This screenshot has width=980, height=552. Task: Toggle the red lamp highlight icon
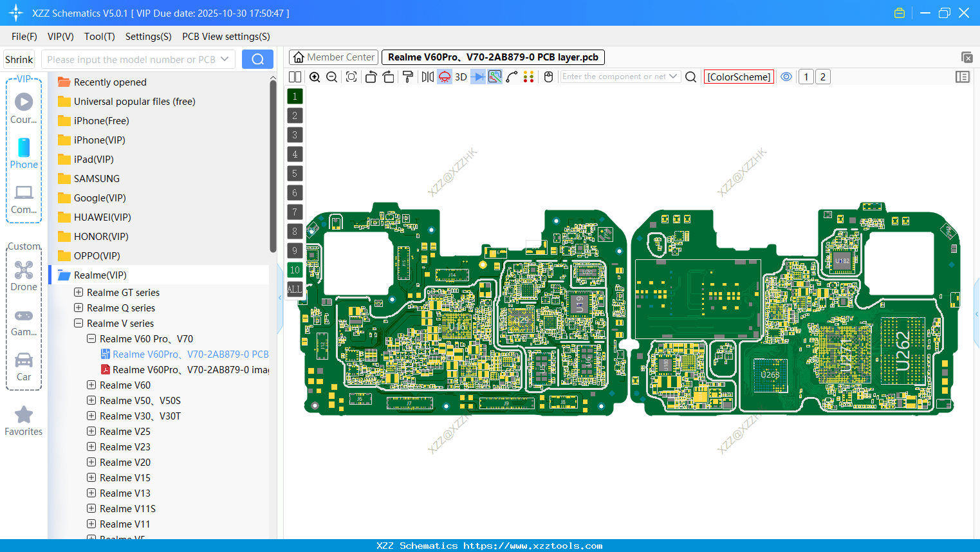pyautogui.click(x=445, y=77)
